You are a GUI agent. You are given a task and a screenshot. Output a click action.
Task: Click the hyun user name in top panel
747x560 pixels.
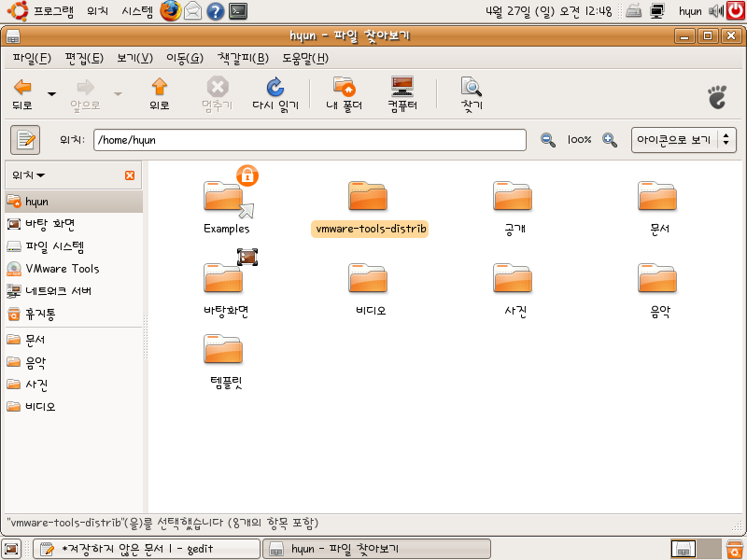tap(690, 11)
